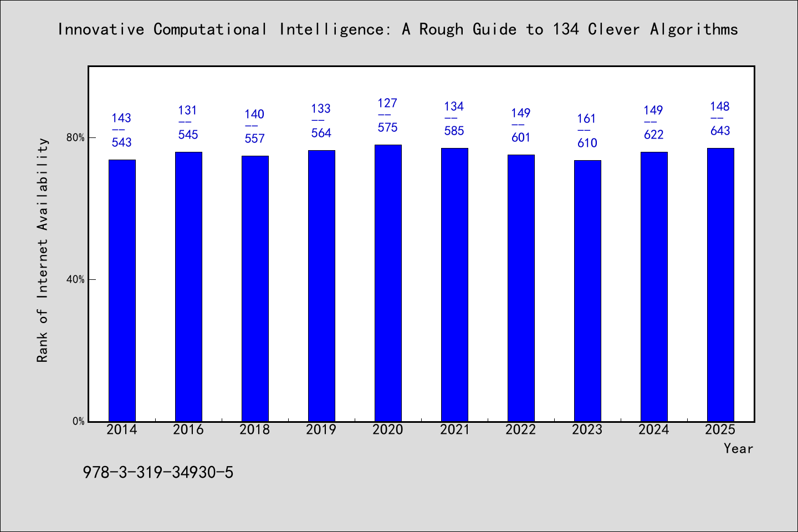Click the Year axis title

[739, 448]
